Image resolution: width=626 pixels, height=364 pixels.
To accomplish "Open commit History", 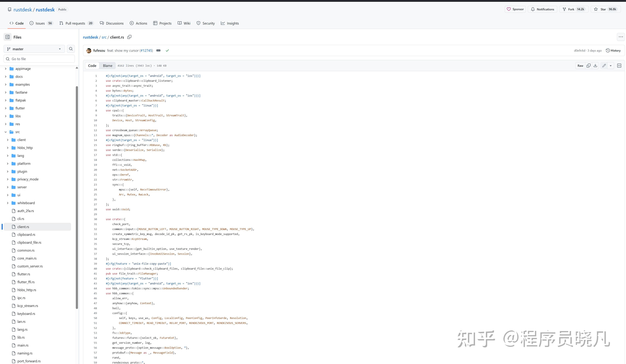I will [x=613, y=50].
